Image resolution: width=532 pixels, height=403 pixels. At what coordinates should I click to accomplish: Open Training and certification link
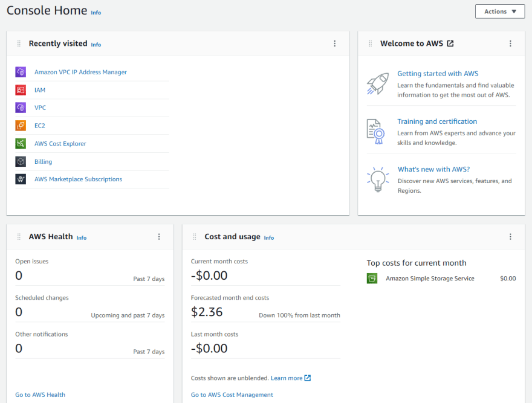437,121
